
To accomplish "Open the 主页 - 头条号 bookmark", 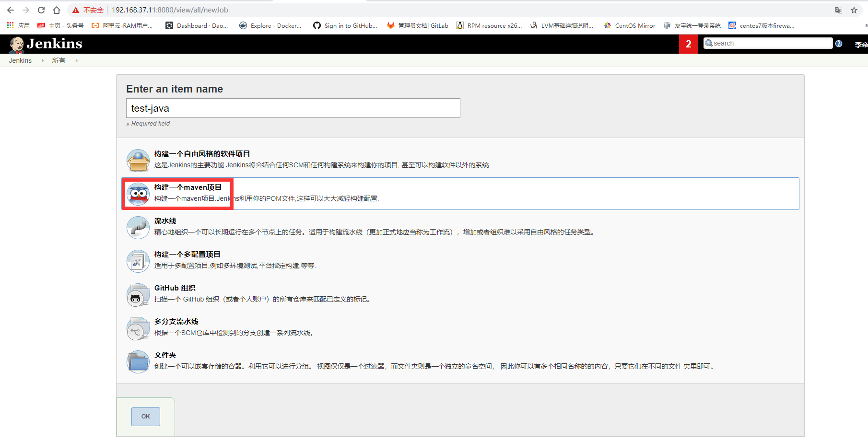I will [x=60, y=25].
